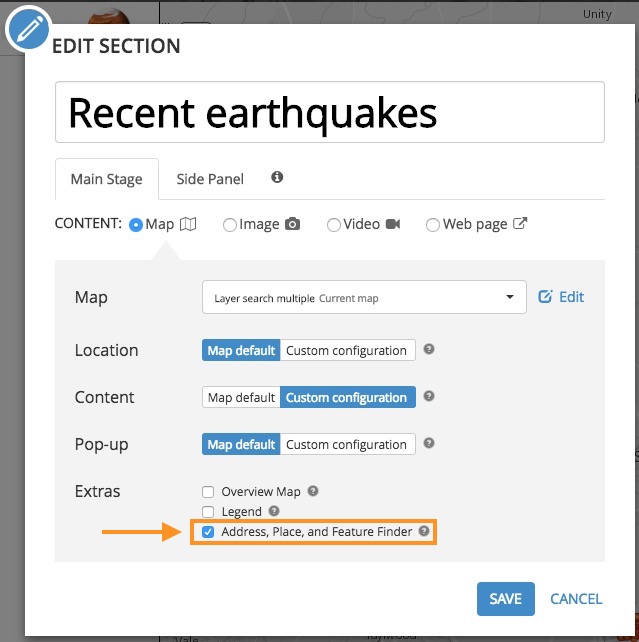Click the help icon next to Content options
The width and height of the screenshot is (639, 642).
click(x=429, y=397)
